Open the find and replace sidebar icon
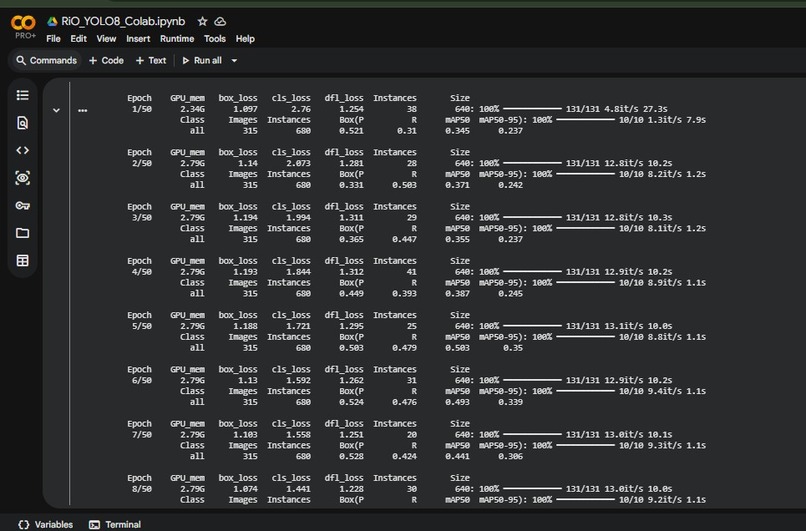Image resolution: width=806 pixels, height=531 pixels. [x=23, y=123]
